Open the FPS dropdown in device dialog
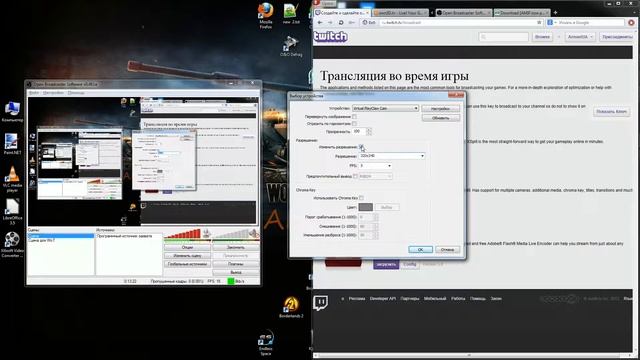640x360 pixels. point(376,166)
